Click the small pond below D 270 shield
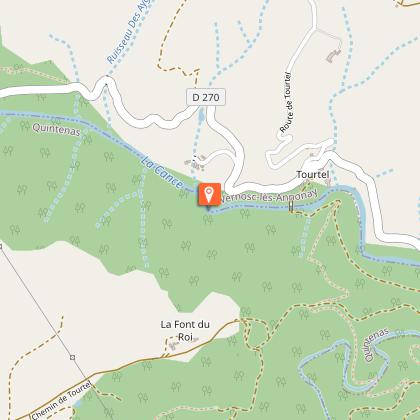The height and width of the screenshot is (420, 420). click(201, 115)
